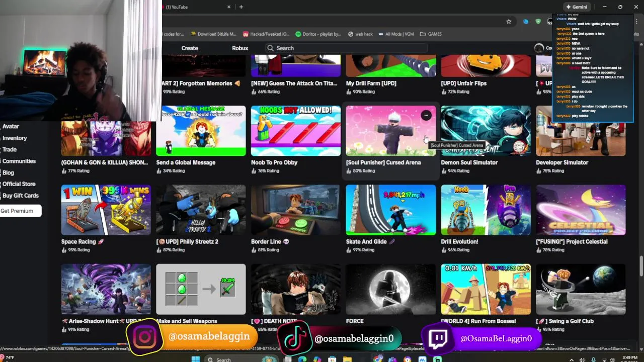Click the Roblox user avatar icon in the header
This screenshot has height=362, width=644.
tap(539, 48)
